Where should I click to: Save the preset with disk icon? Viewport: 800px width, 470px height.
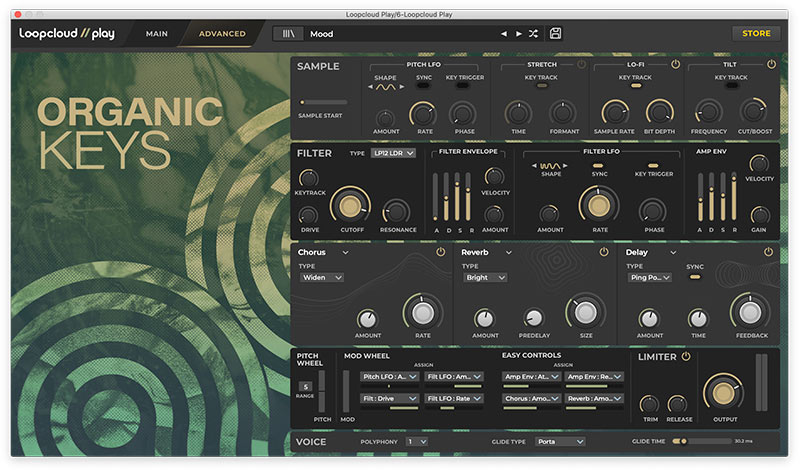point(555,34)
